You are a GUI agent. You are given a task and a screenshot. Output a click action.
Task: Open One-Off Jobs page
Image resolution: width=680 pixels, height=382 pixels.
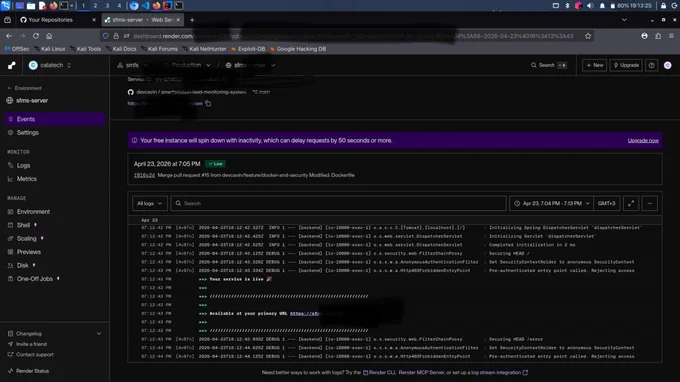point(35,279)
